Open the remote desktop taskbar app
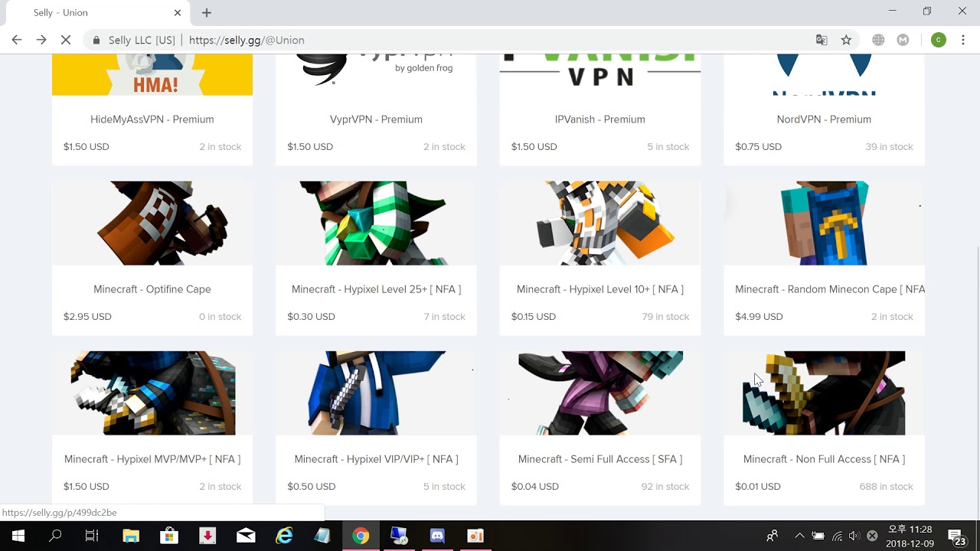Viewport: 980px width, 551px height. click(x=399, y=536)
